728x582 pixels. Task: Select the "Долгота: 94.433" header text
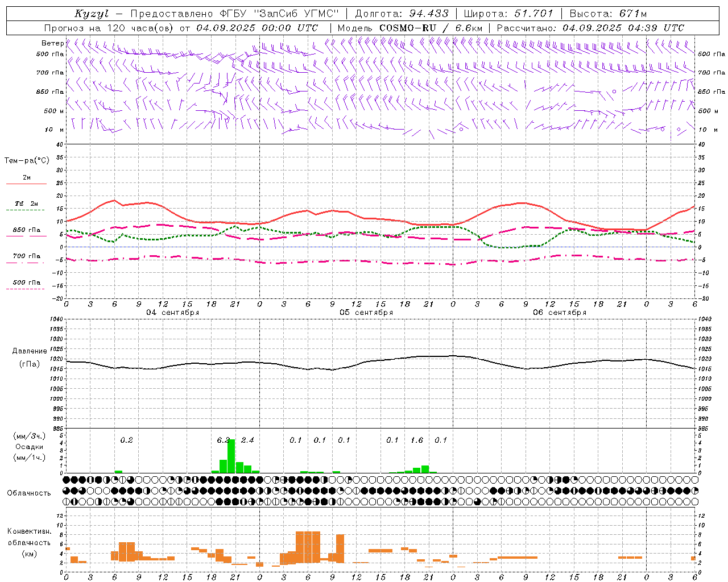click(x=402, y=14)
